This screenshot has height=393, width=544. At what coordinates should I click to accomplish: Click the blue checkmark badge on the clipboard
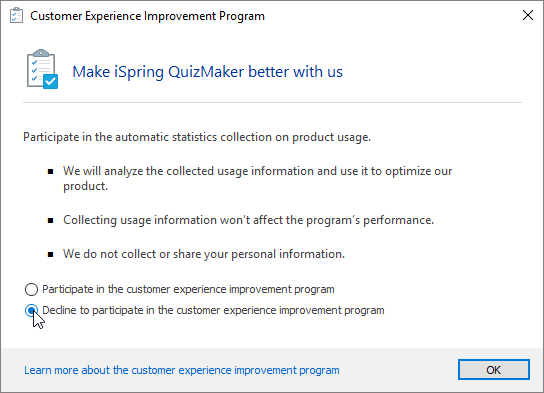pos(51,82)
